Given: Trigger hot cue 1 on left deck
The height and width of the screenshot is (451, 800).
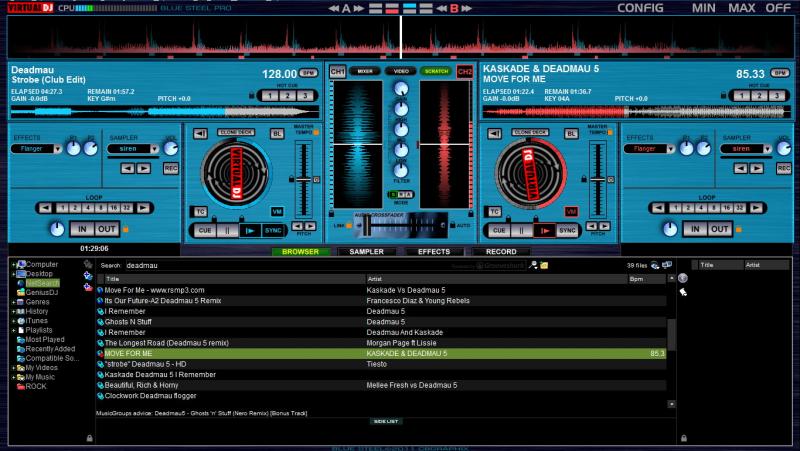Looking at the screenshot, I should coord(270,96).
